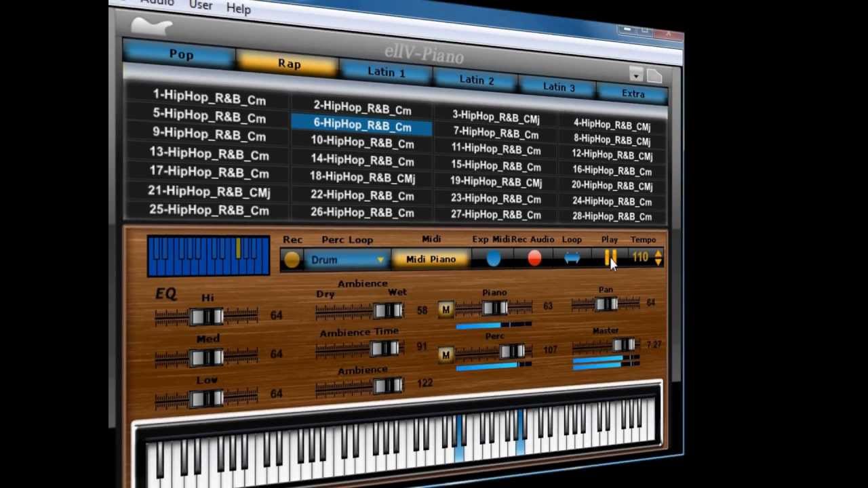Viewport: 868px width, 488px height.
Task: Click the bottom Ambience slider showing 122
Action: coord(361,386)
